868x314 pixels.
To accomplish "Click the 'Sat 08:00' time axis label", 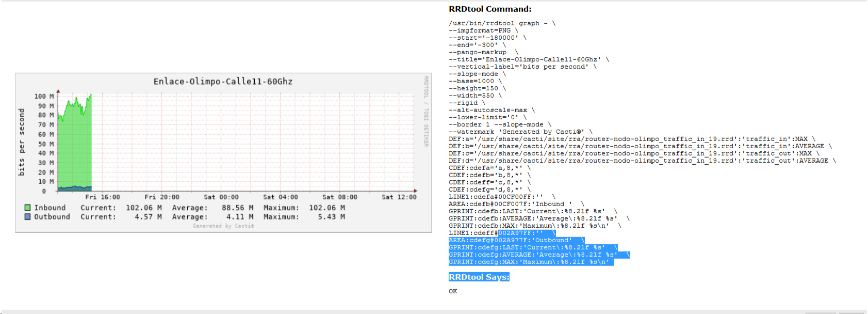I will (x=340, y=197).
